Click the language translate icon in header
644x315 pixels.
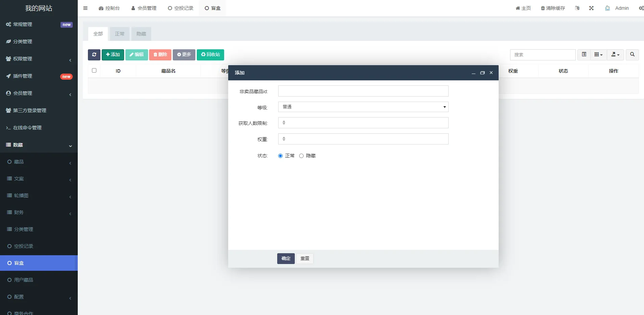tap(577, 8)
